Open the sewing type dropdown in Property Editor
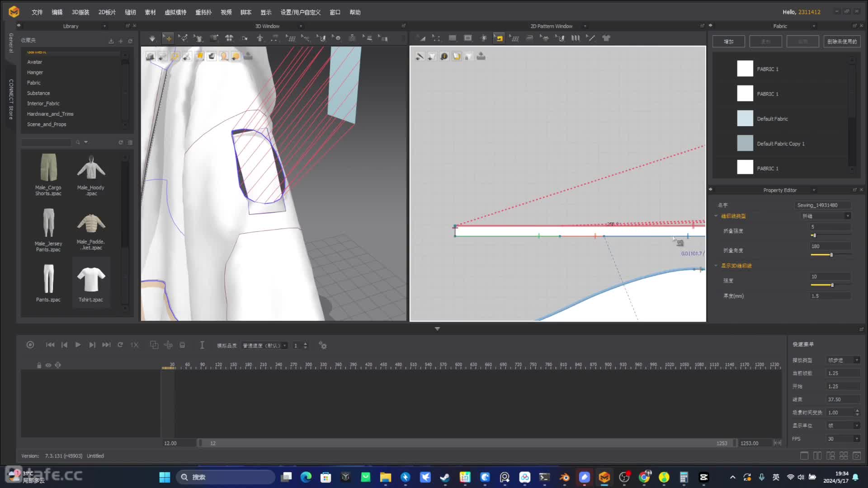The height and width of the screenshot is (488, 868). tap(826, 216)
